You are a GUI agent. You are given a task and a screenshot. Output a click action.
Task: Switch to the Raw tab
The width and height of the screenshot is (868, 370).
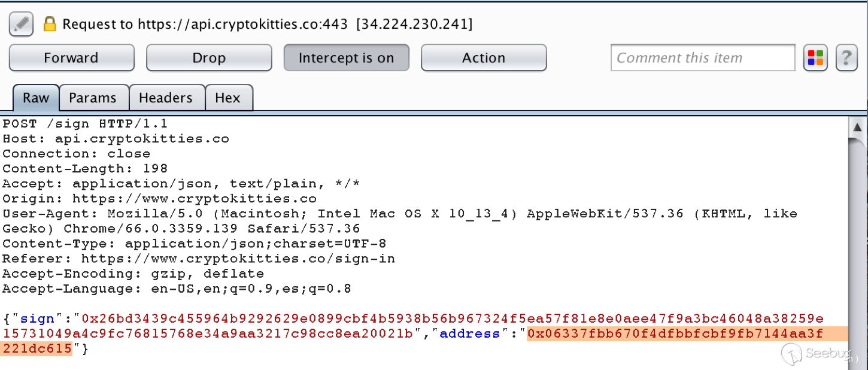pyautogui.click(x=36, y=98)
